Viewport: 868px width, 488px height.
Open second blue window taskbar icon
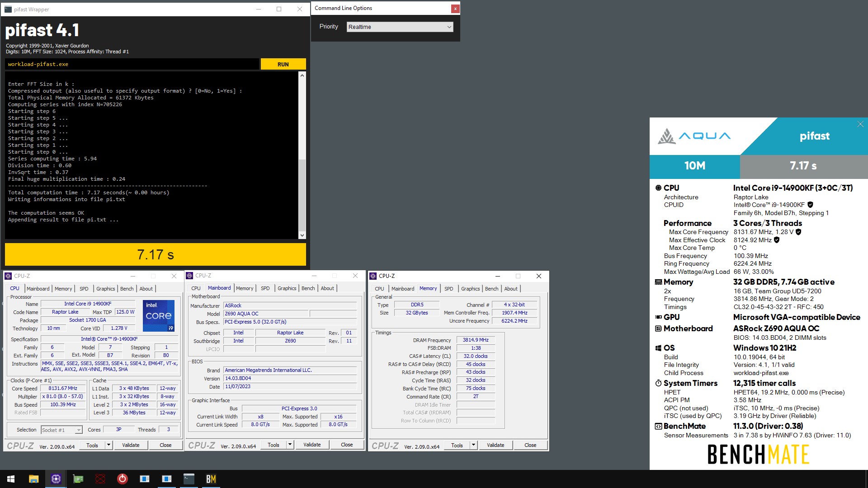click(167, 479)
